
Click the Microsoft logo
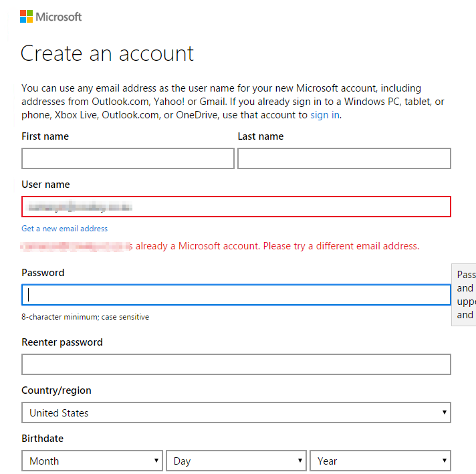tap(51, 17)
